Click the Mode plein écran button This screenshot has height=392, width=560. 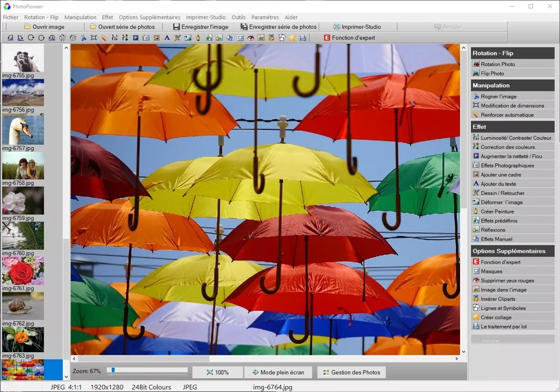click(278, 372)
